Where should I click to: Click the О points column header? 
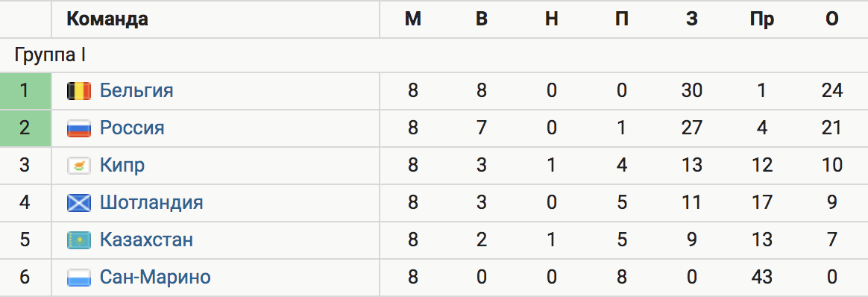(x=832, y=19)
